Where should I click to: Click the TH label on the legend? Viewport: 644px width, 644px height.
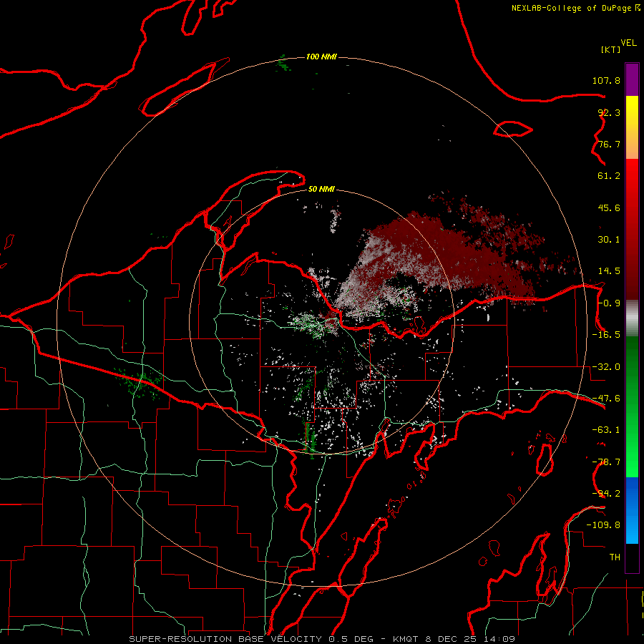615,557
